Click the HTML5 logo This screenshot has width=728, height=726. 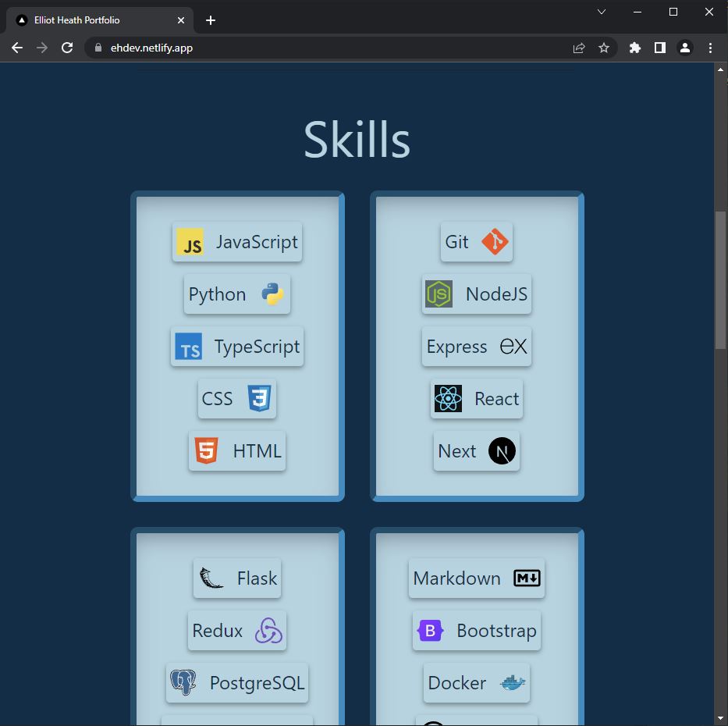(205, 451)
